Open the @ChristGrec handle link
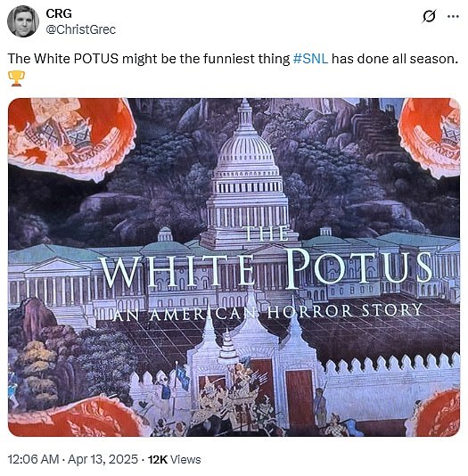468x476 pixels. (x=81, y=29)
